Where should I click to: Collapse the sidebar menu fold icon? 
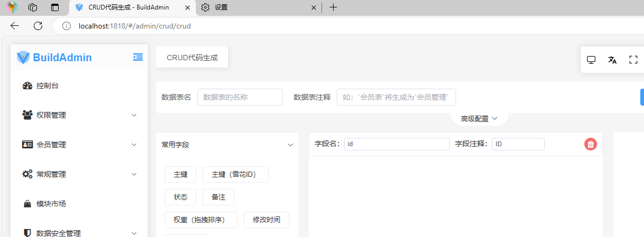pos(138,58)
